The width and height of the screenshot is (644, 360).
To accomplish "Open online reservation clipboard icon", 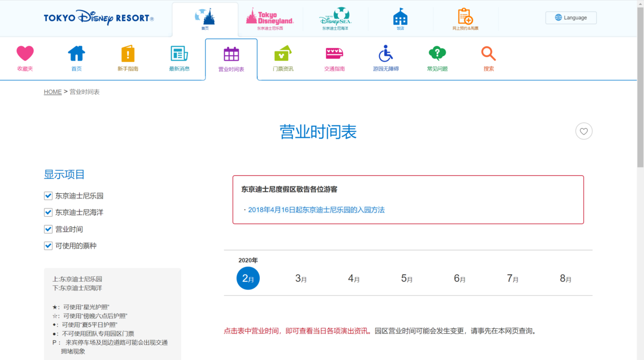I will point(465,17).
